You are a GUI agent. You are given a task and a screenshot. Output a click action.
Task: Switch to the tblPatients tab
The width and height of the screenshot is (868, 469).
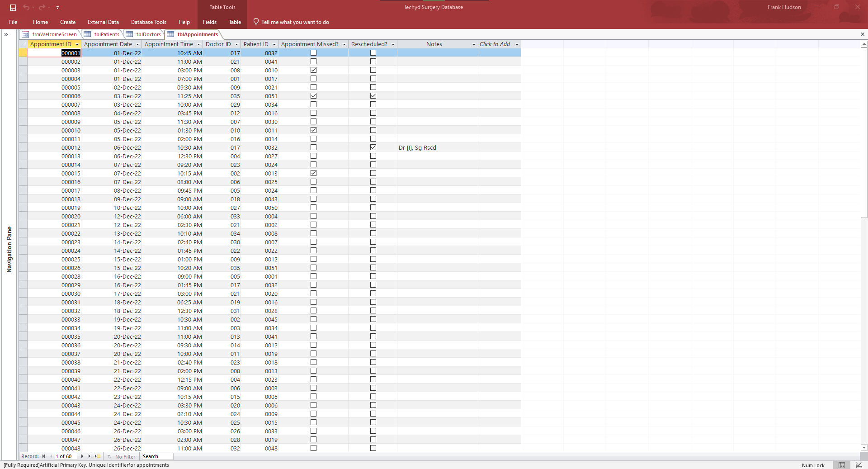coord(106,34)
